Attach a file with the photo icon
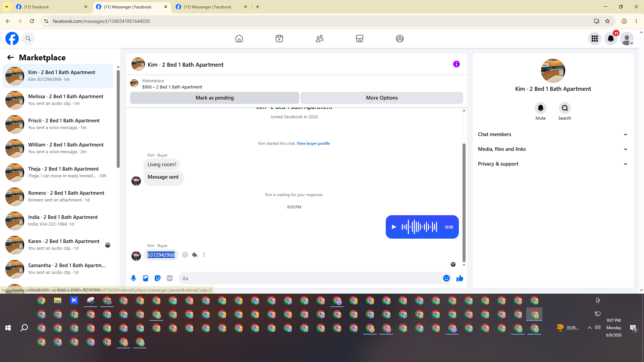The height and width of the screenshot is (362, 644). (x=146, y=278)
